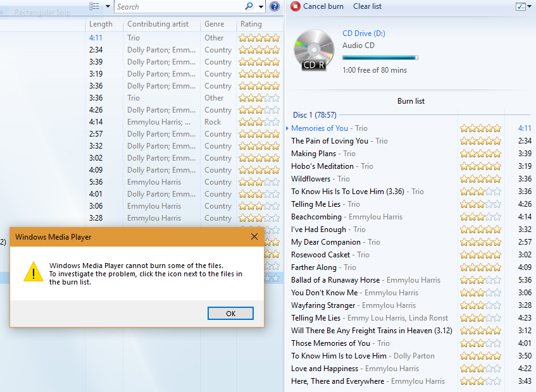
Task: Click OK in the Windows Media Player dialog
Action: [230, 314]
